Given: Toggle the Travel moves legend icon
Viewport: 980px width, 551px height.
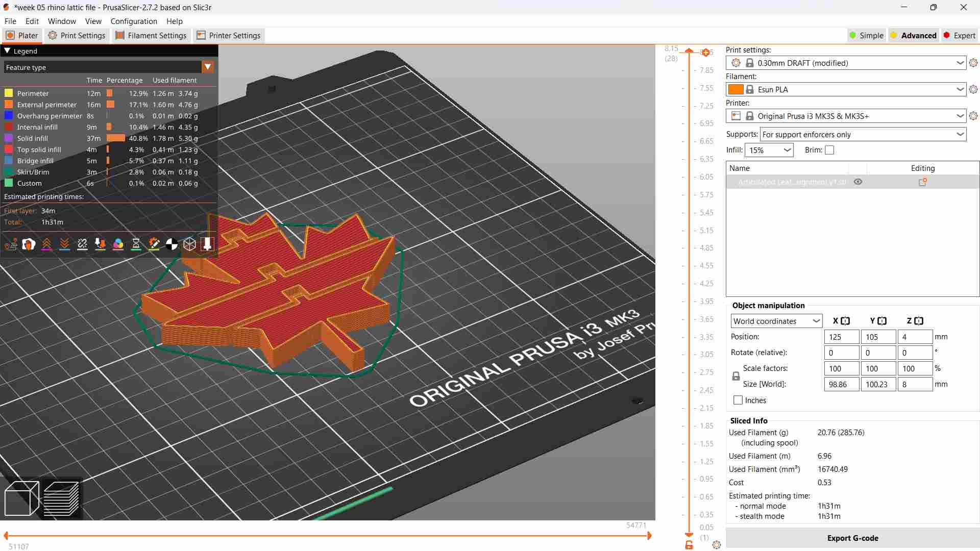Looking at the screenshot, I should point(11,244).
